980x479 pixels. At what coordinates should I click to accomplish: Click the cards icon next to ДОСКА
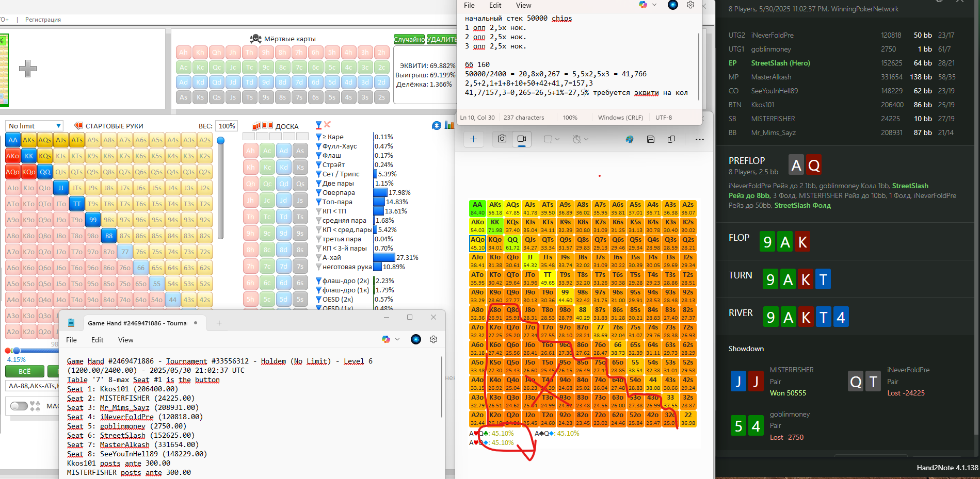262,126
